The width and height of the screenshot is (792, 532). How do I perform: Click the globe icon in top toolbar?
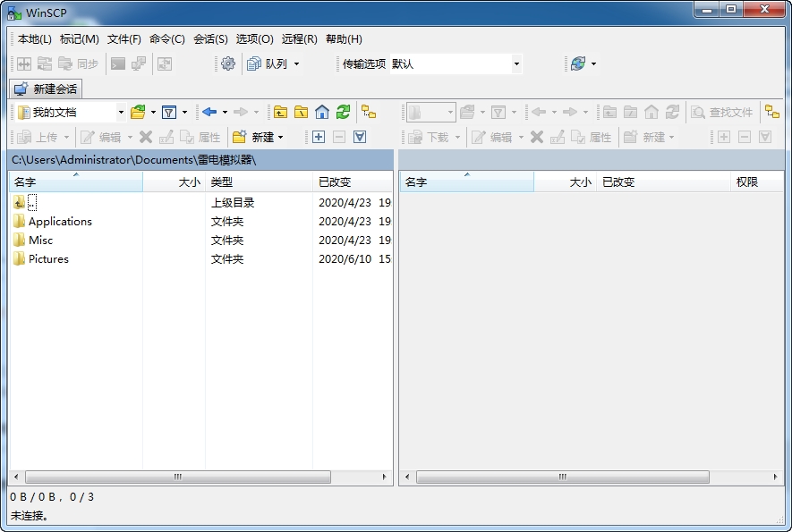coord(578,63)
